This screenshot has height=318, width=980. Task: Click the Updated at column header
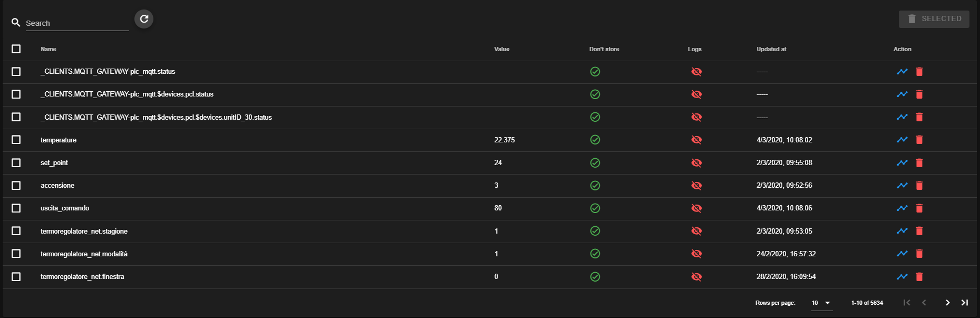click(x=771, y=49)
